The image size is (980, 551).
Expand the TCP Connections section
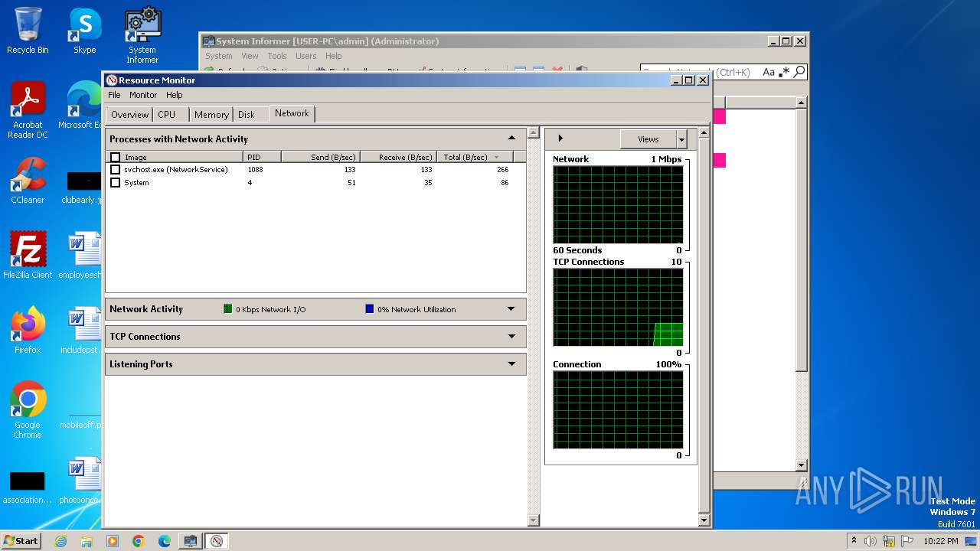point(511,337)
